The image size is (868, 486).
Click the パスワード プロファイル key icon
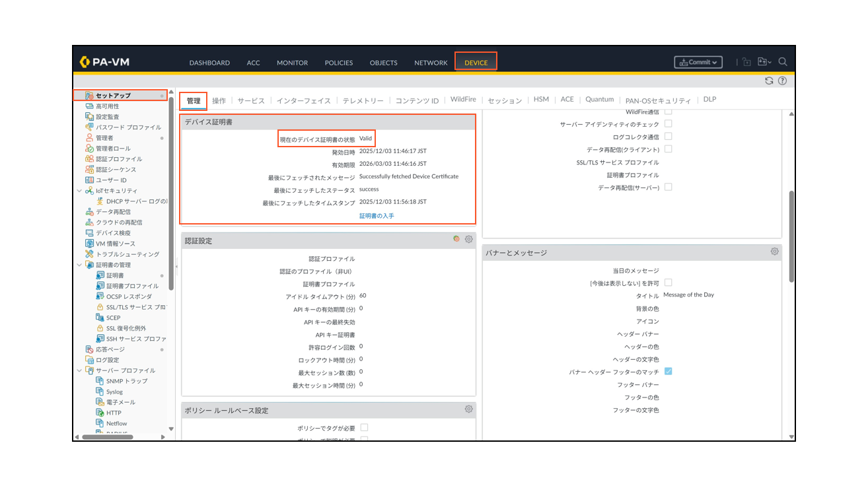90,127
